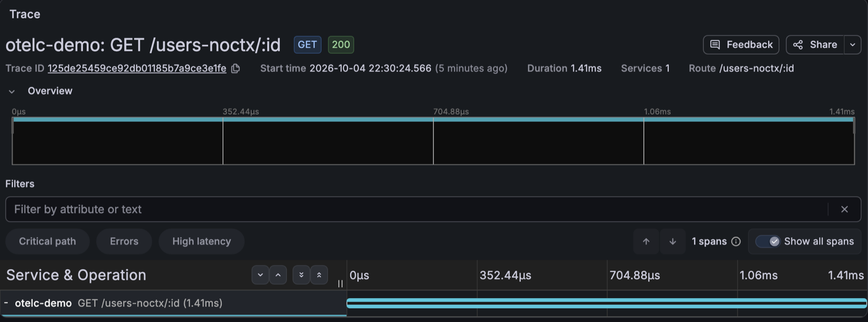Focus the Filter by attribute or text field
The image size is (868, 322).
point(417,209)
